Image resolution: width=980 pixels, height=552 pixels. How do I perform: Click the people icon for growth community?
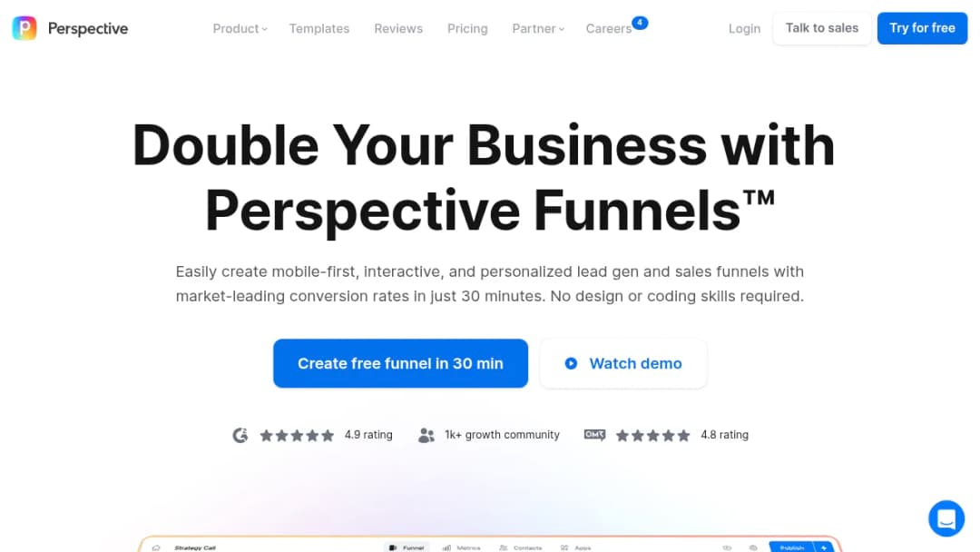(x=426, y=435)
